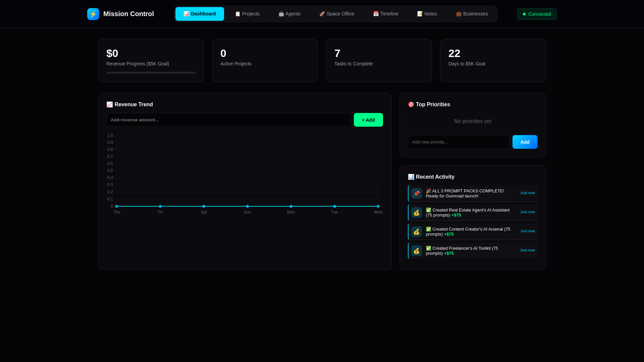Image resolution: width=644 pixels, height=362 pixels.
Task: Click the chart icon beside Revenue Trend
Action: pos(110,105)
